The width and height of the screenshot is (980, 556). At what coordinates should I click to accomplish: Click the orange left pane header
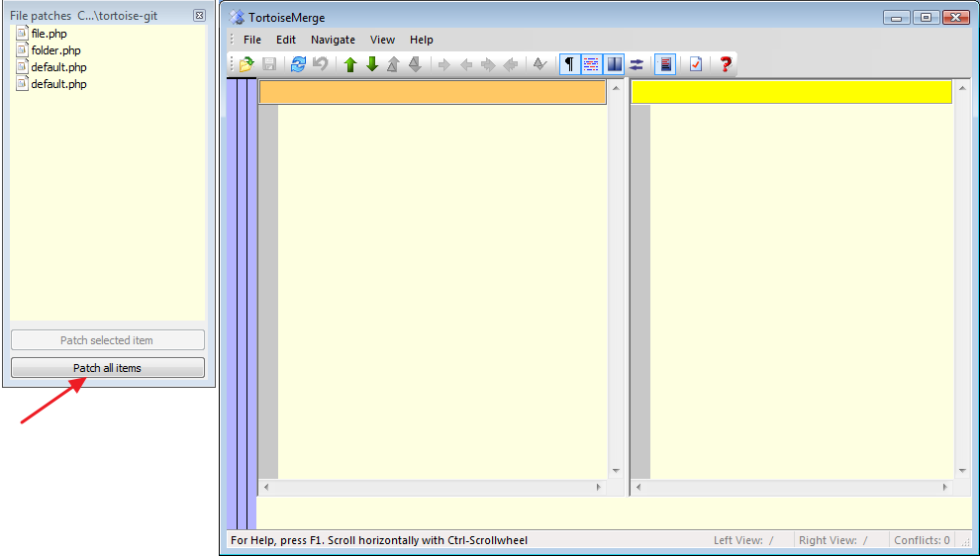tap(433, 92)
